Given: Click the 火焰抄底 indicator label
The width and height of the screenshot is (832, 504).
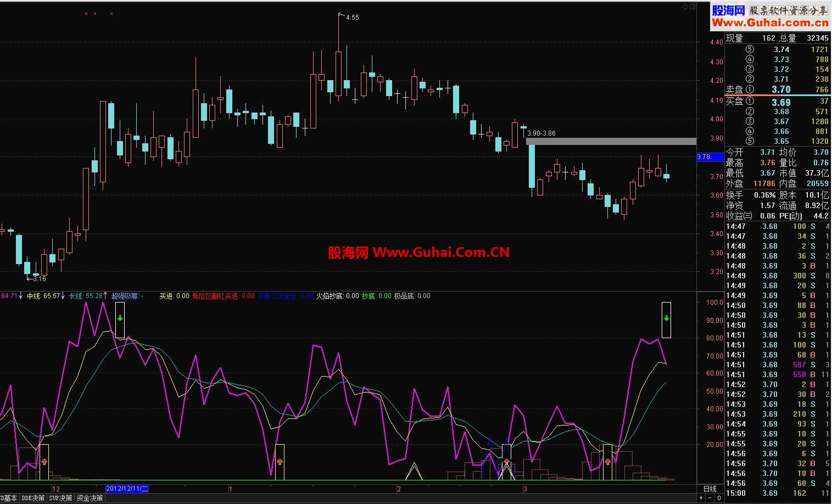Looking at the screenshot, I should 337,296.
